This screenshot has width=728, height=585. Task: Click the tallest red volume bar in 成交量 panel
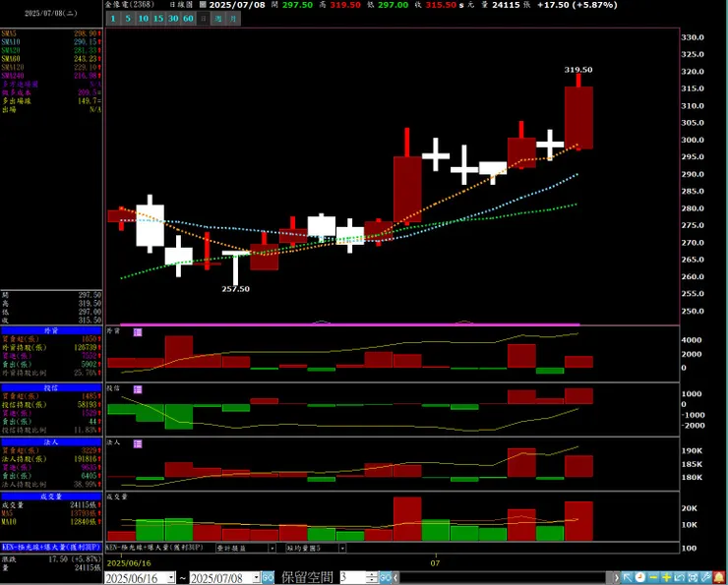click(407, 519)
